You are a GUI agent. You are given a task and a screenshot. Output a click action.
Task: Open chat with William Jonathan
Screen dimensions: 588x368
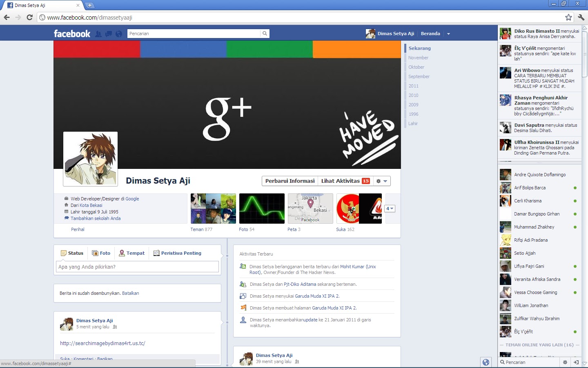click(539, 305)
